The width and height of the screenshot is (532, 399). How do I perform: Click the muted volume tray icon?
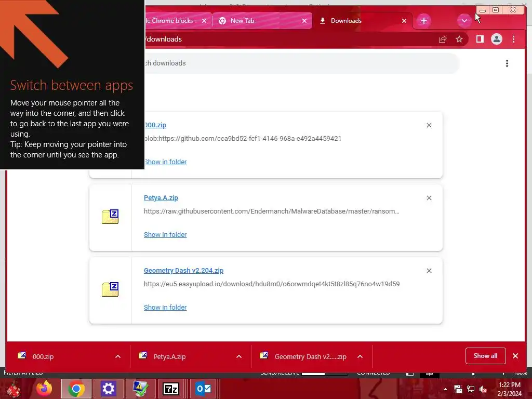[483, 389]
